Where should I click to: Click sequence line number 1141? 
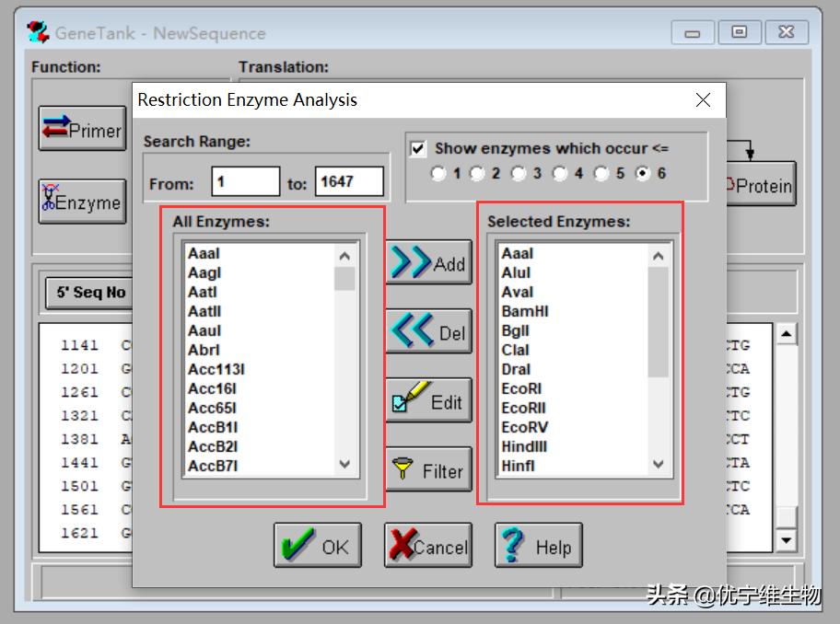79,345
